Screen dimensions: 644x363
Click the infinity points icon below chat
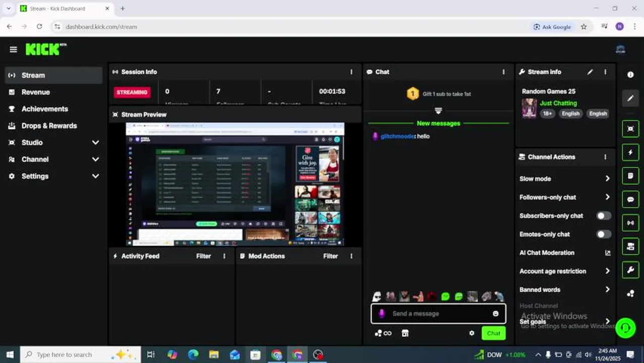click(x=383, y=333)
